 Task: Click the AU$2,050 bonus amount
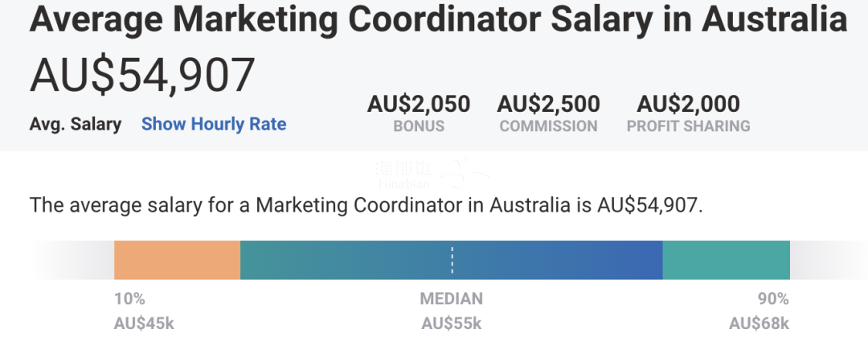coord(419,104)
